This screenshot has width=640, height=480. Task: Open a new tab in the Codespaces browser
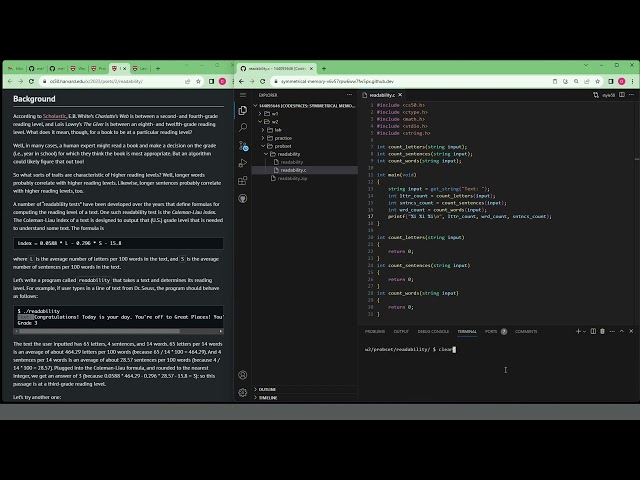(x=324, y=69)
